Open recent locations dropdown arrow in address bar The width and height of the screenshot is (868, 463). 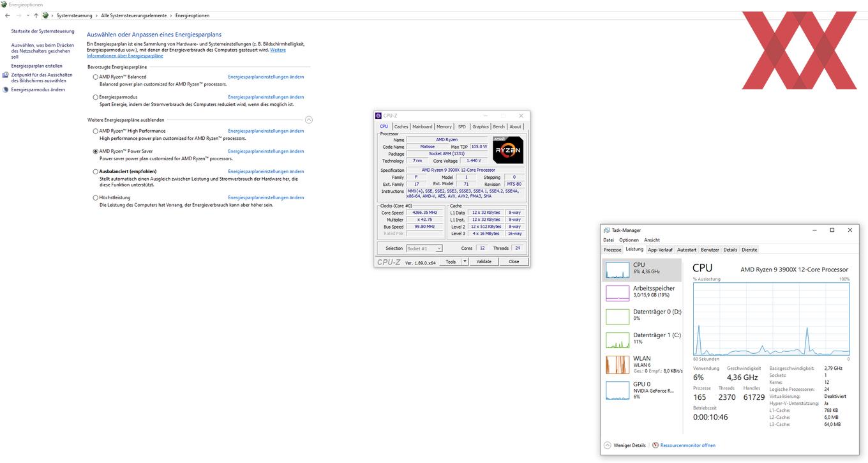click(27, 15)
